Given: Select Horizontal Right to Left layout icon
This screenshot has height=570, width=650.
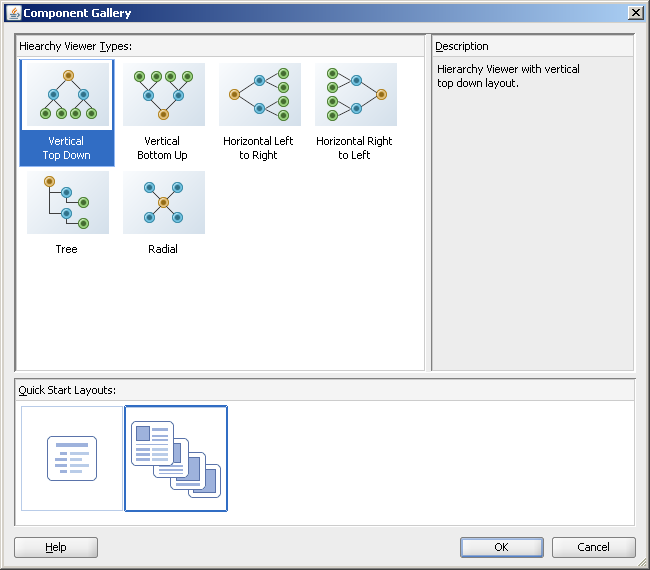Looking at the screenshot, I should (x=356, y=95).
